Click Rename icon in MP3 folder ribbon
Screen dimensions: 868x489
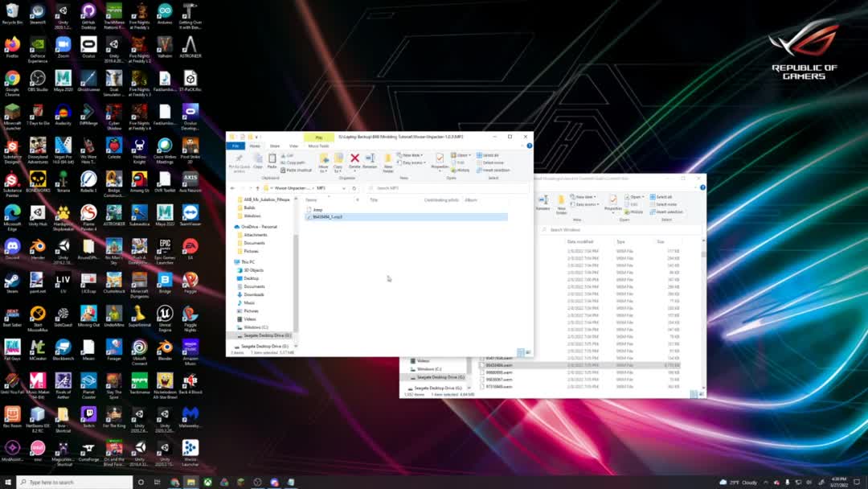coord(370,160)
